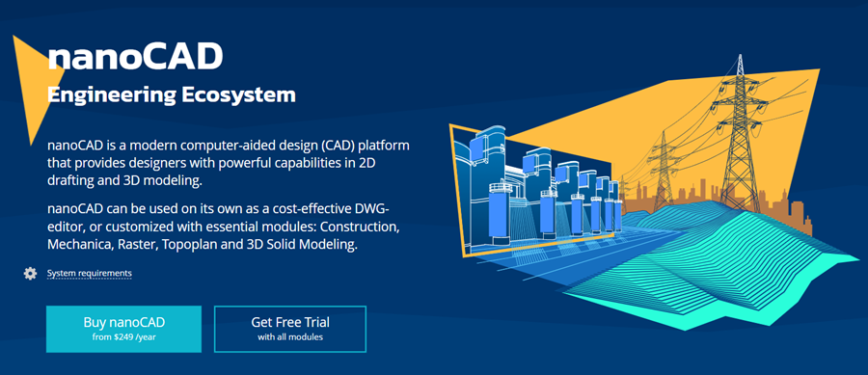Click the paragraph describing the modern CAD platform
This screenshot has height=375, width=868.
click(228, 164)
